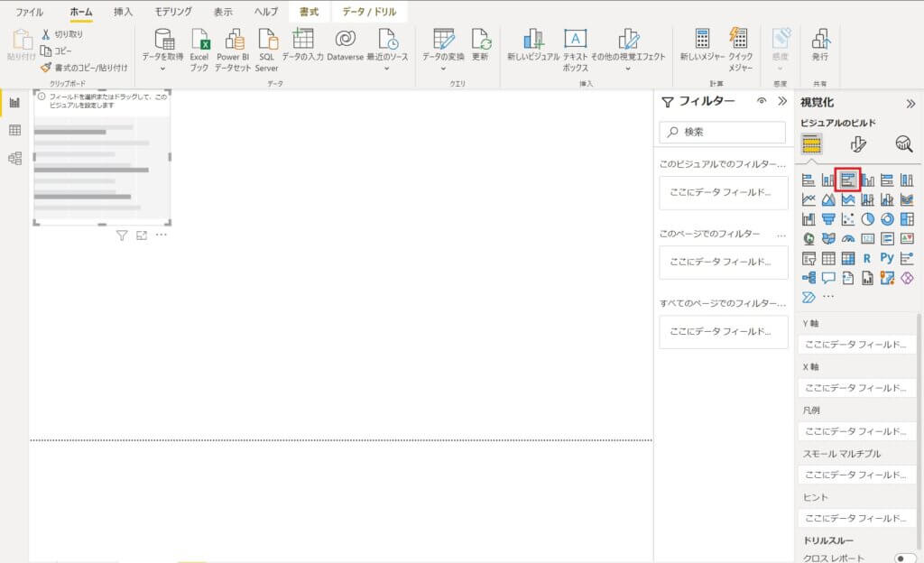This screenshot has width=924, height=563.
Task: Click the Y 軸 data field well
Action: click(856, 345)
